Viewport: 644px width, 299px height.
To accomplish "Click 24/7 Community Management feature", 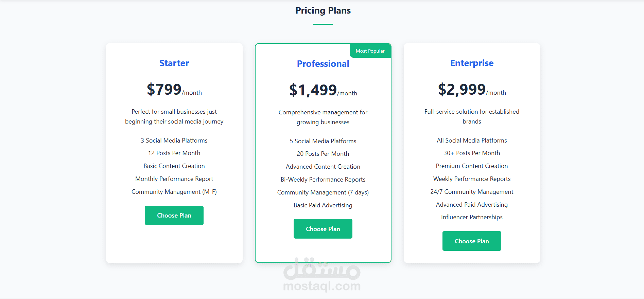I will (472, 192).
